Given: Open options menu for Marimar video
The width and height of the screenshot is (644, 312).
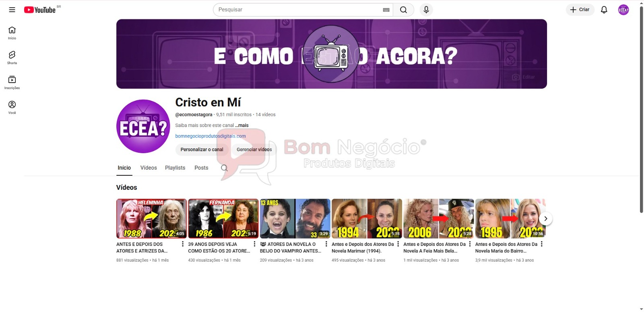Looking at the screenshot, I should (398, 244).
